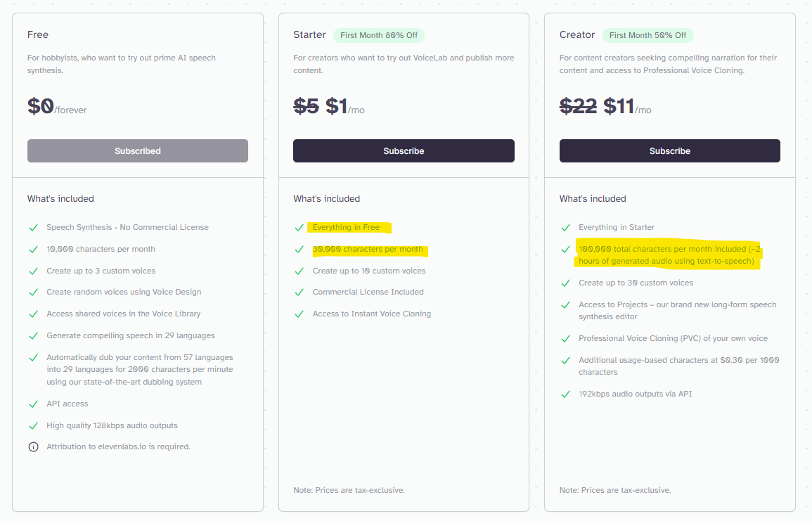Viewport: 812px width, 521px height.
Task: Click the info icon beside attribution requirement
Action: click(33, 446)
